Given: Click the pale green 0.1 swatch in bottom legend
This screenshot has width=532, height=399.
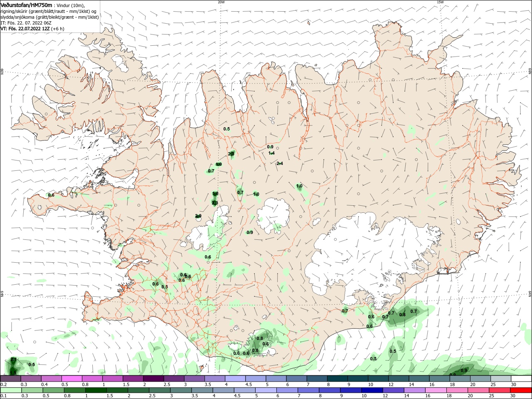Looking at the screenshot, I should (x=11, y=390).
